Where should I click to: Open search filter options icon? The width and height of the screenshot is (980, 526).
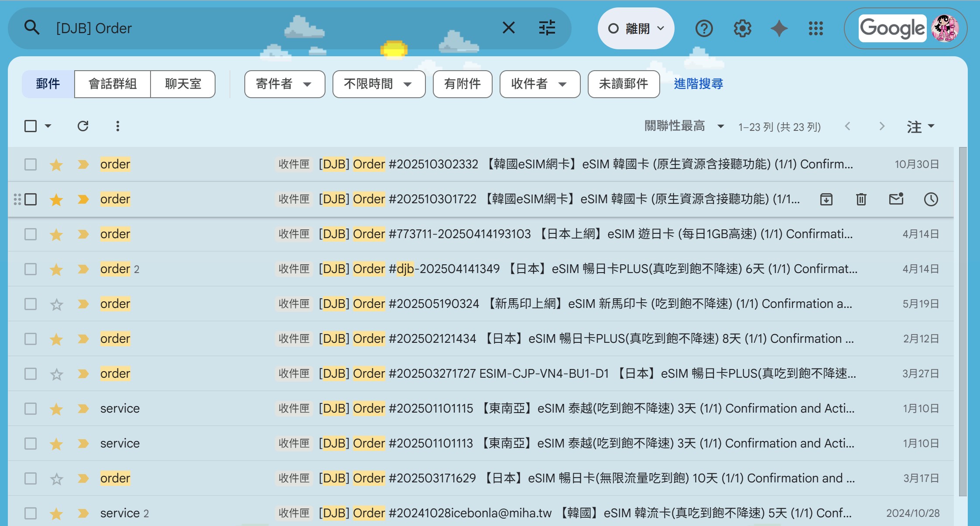tap(547, 28)
